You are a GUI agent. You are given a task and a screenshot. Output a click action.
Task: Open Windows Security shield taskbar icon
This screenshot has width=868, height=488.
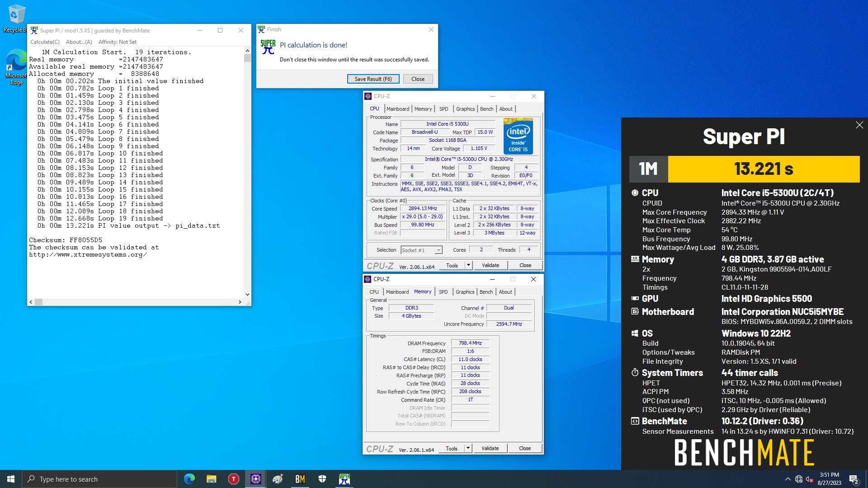pyautogui.click(x=322, y=479)
